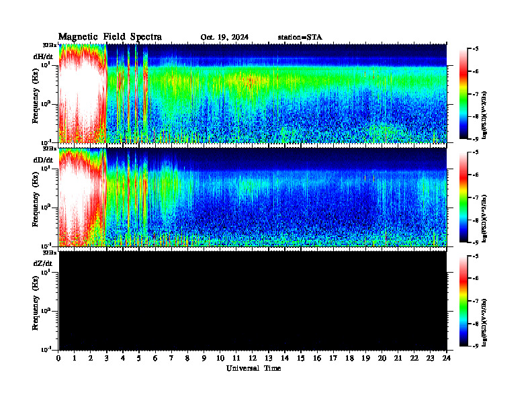Click the -7 tick on dZ/dt color bar

coord(476,301)
